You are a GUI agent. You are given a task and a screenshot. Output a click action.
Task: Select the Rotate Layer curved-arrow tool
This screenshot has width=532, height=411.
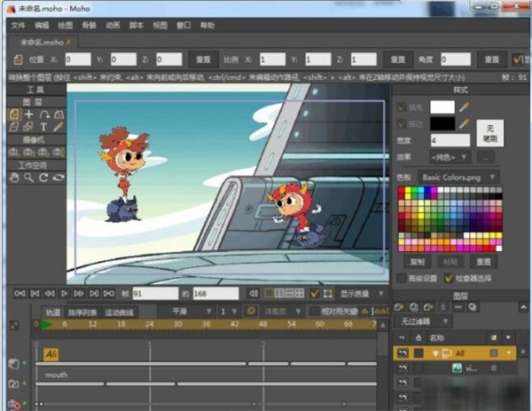[x=44, y=115]
